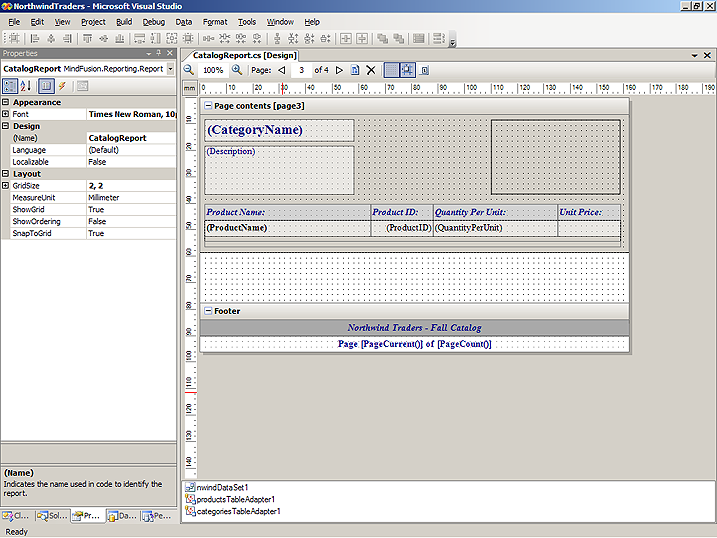717x538 pixels.
Task: Collapse the Design property category
Action: 5,126
